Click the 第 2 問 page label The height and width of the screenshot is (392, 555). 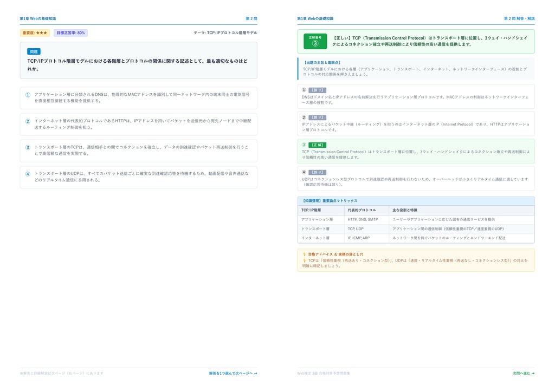point(251,18)
